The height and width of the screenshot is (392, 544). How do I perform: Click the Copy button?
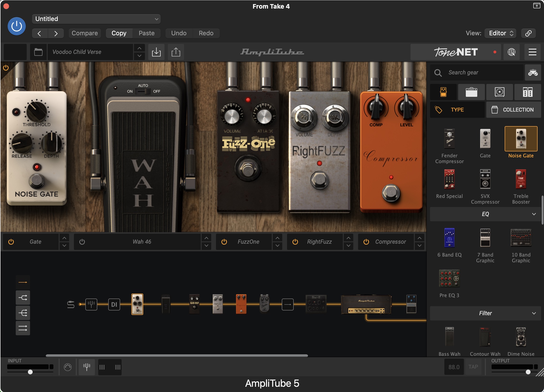click(119, 33)
